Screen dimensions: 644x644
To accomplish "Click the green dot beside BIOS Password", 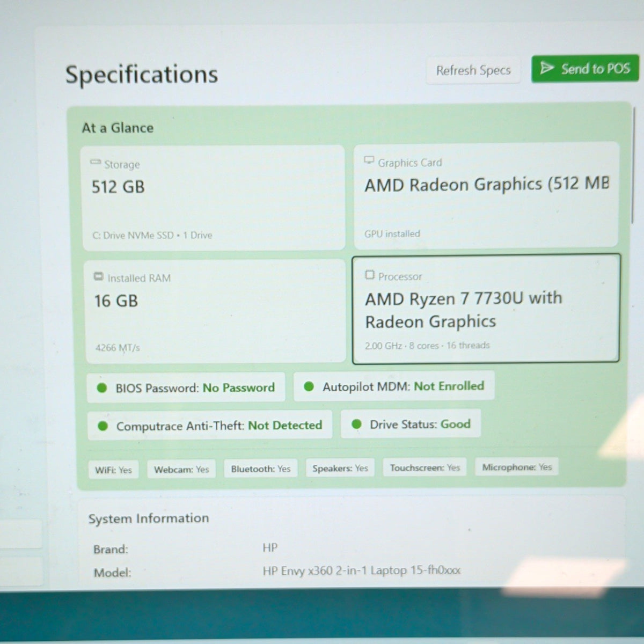I will pyautogui.click(x=102, y=387).
